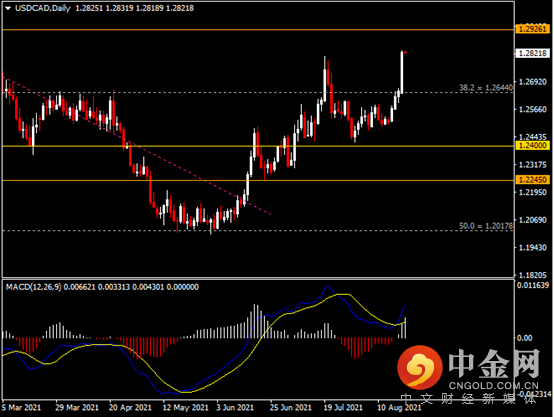
Task: Click the 1.29261 orange price label
Action: click(532, 29)
